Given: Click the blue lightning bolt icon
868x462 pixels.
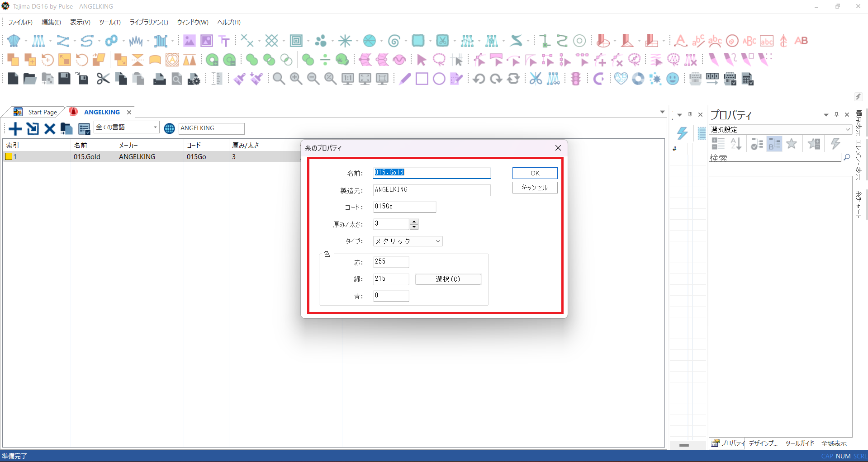Looking at the screenshot, I should 682,133.
